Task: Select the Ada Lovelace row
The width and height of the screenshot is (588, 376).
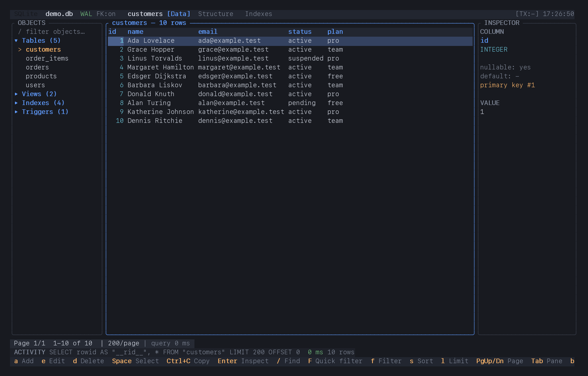Action: click(x=290, y=41)
